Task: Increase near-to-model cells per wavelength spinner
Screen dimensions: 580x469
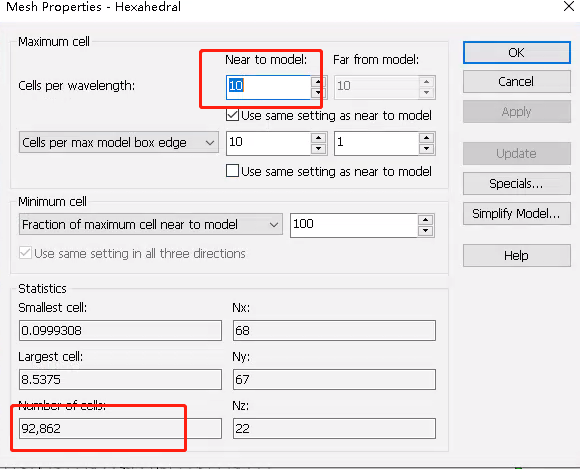Action: [x=318, y=82]
